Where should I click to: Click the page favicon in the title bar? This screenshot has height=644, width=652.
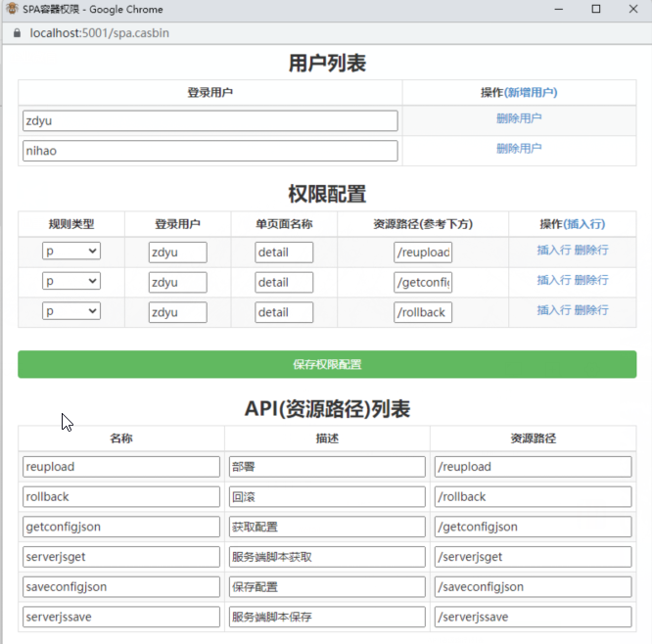coord(10,9)
